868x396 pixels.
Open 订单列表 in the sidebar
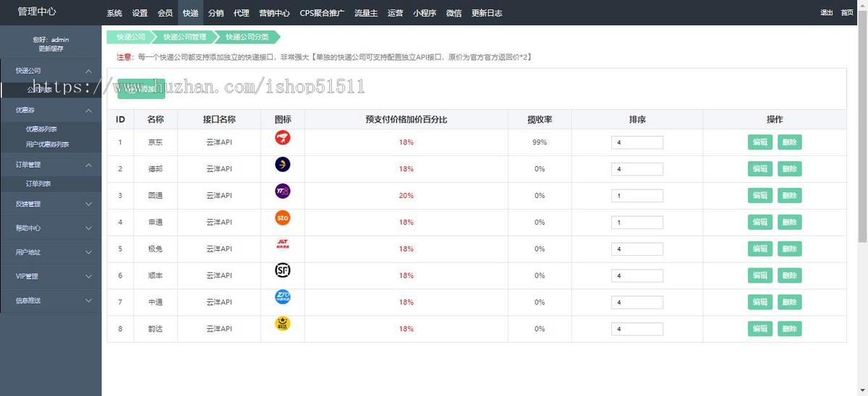(38, 184)
